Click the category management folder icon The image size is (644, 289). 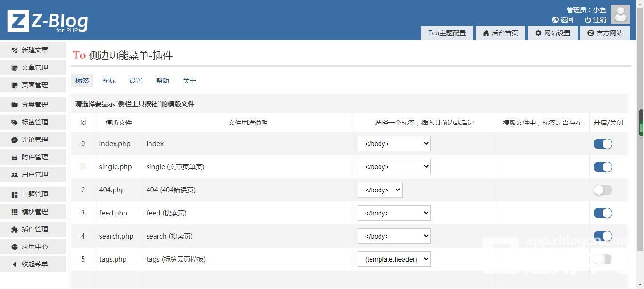pos(15,105)
